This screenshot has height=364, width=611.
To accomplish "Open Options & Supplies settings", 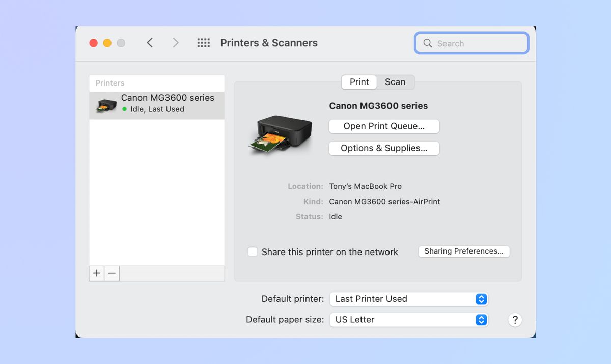I will click(x=384, y=148).
